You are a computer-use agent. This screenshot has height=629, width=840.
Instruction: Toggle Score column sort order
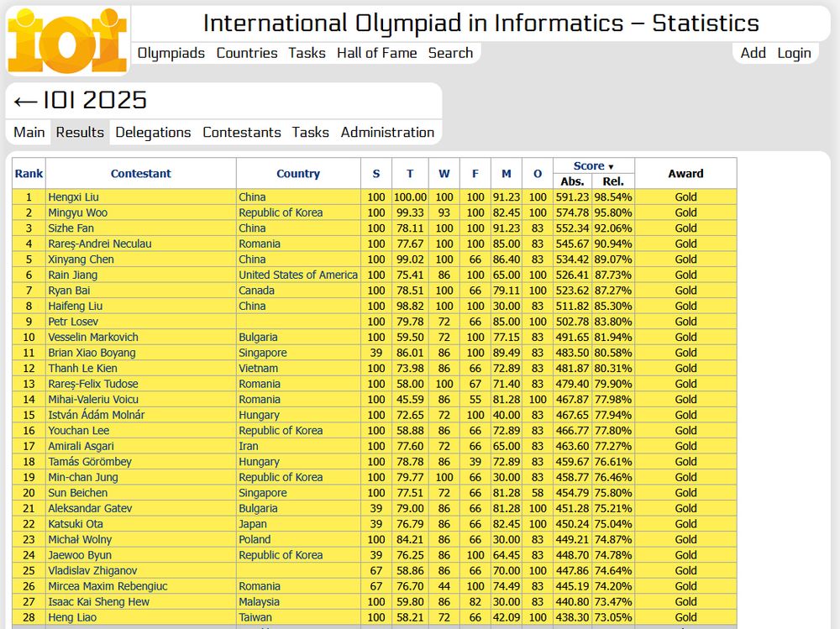pyautogui.click(x=593, y=166)
